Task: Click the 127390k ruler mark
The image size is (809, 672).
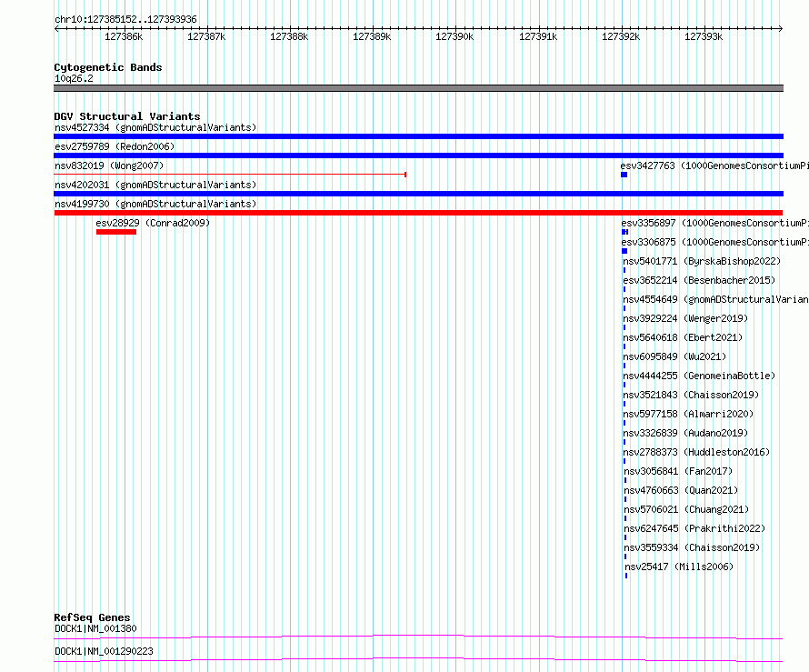Action: [454, 36]
